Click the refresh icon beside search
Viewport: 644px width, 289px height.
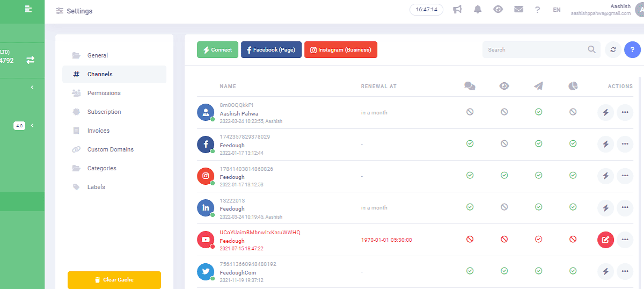point(613,49)
